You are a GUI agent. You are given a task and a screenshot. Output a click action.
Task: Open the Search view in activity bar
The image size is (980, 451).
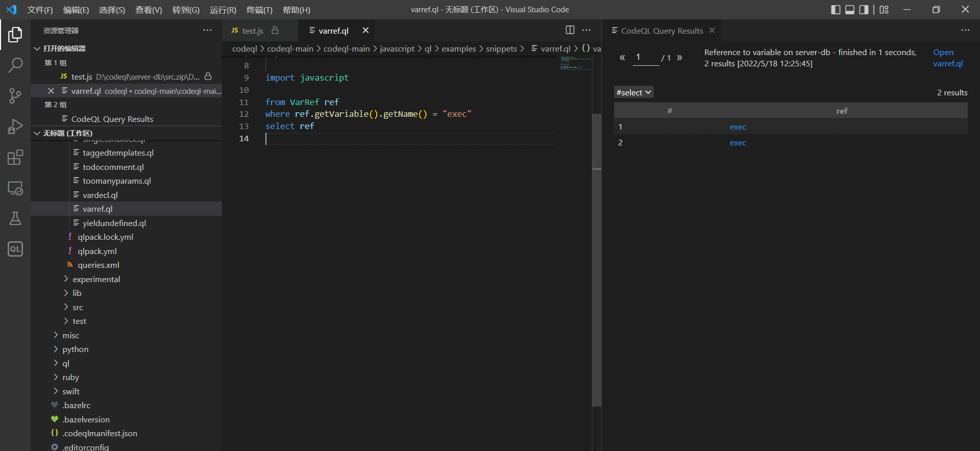pyautogui.click(x=15, y=65)
